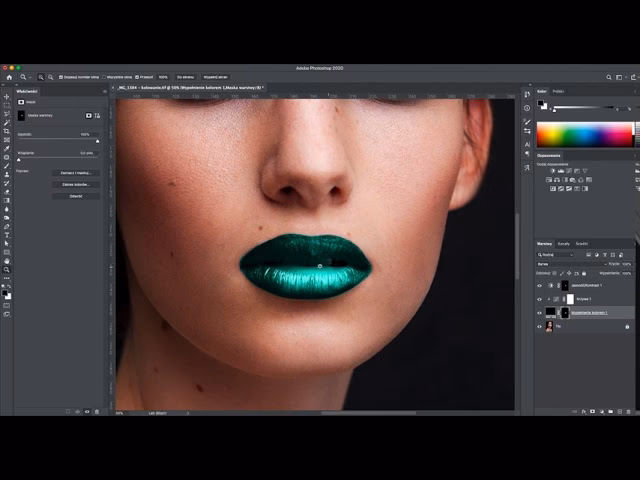Click the Zoom in magnifier icon
The height and width of the screenshot is (480, 640).
(x=41, y=77)
